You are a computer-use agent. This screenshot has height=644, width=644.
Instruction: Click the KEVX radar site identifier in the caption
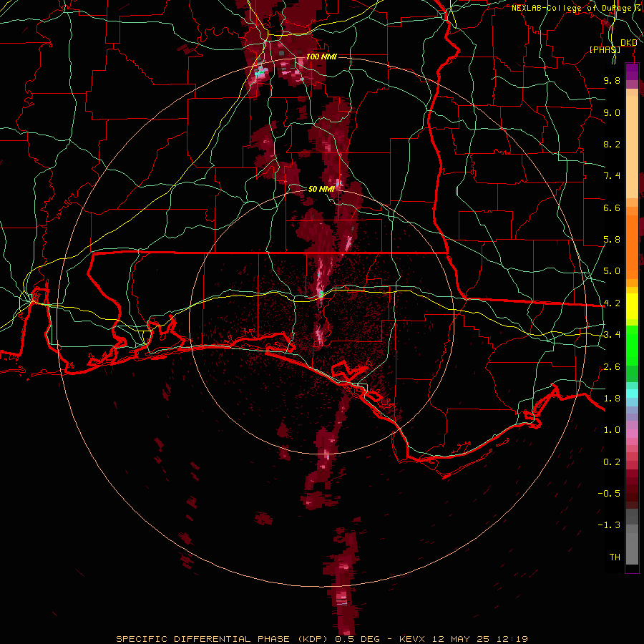point(413,639)
